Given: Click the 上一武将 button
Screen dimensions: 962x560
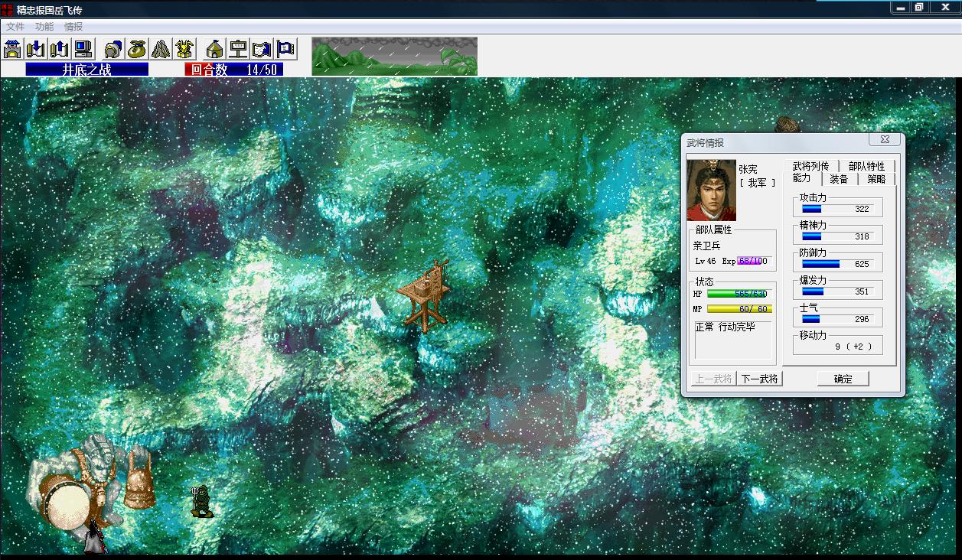Looking at the screenshot, I should 713,379.
